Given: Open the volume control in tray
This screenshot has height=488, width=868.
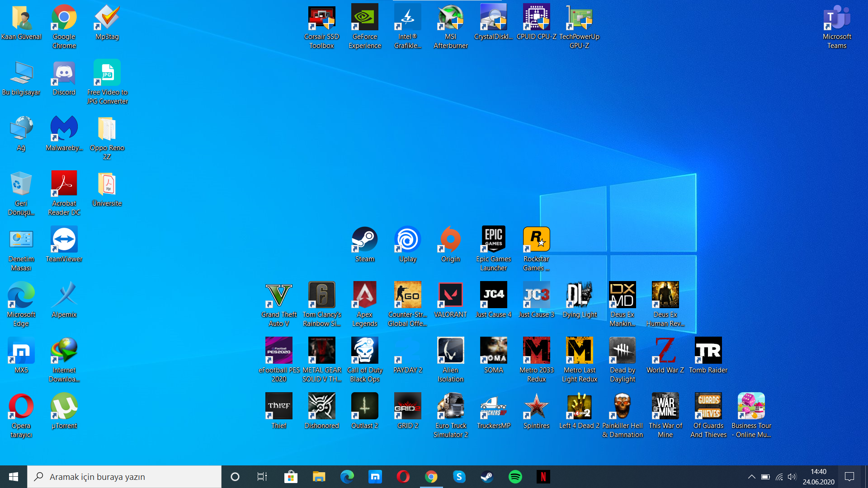Looking at the screenshot, I should tap(792, 477).
